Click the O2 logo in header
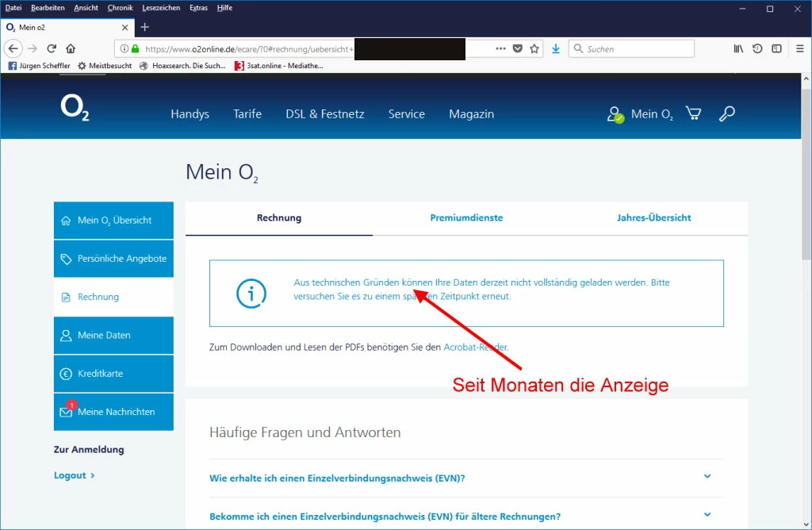 coord(75,108)
